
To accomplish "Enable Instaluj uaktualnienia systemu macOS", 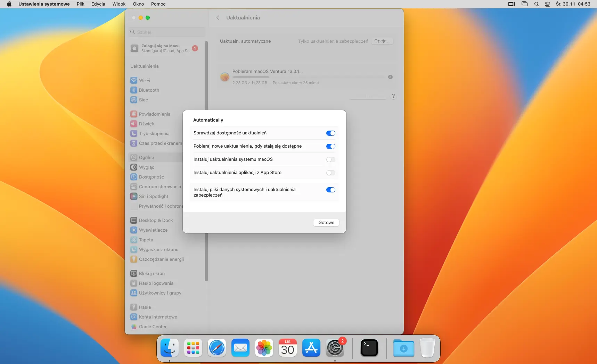I will (x=330, y=159).
